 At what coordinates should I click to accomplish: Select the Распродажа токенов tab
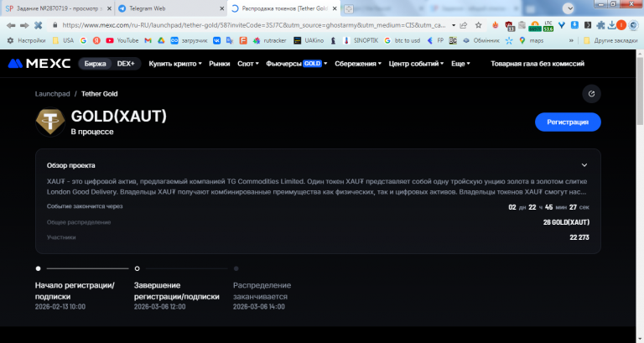click(283, 8)
